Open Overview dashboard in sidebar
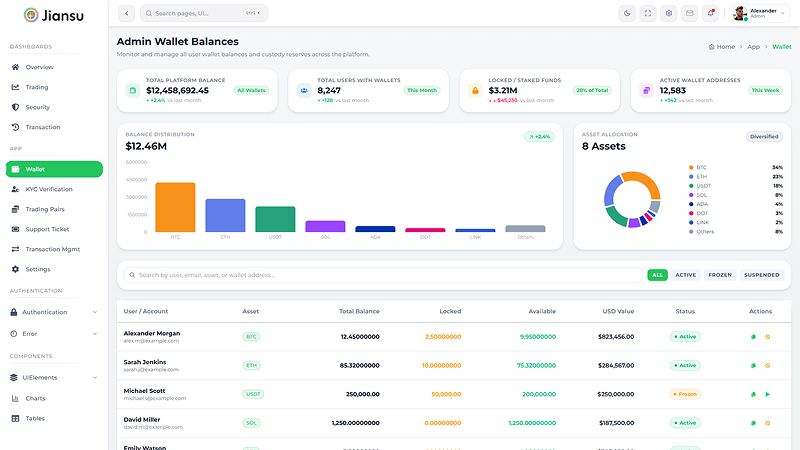This screenshot has width=800, height=450. click(54, 67)
